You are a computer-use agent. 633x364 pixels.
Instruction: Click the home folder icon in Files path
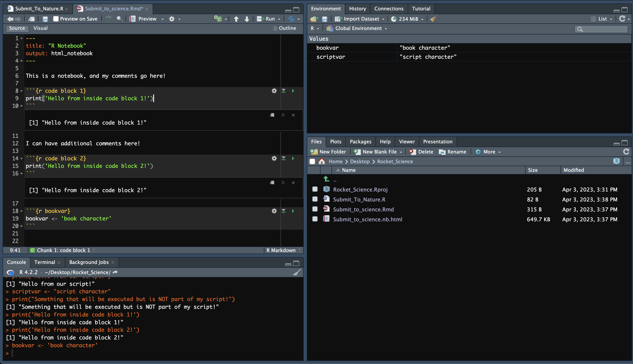pyautogui.click(x=322, y=161)
